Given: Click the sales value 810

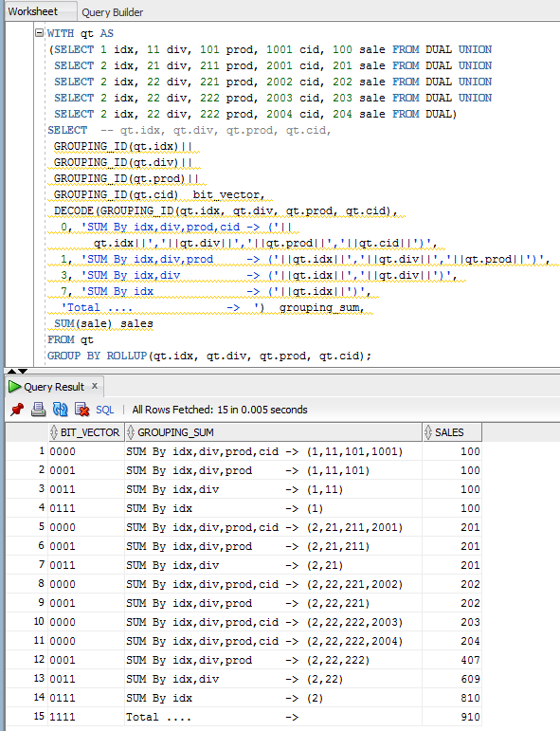Looking at the screenshot, I should coord(452,698).
